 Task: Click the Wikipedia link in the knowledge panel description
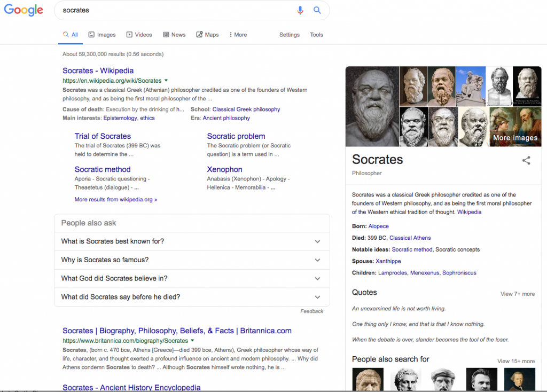[x=469, y=212]
